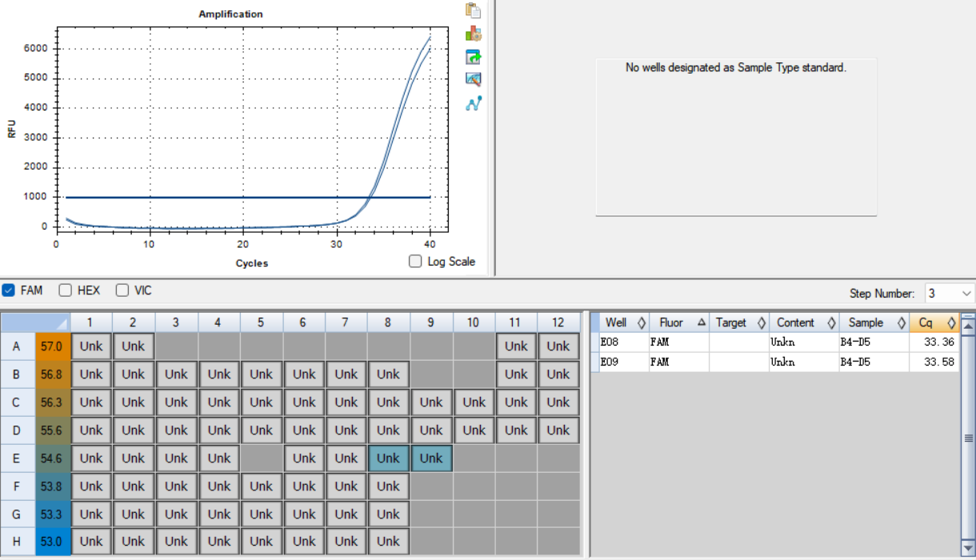Click the Sample column sort diamond
Screen dimensions: 976x560
(901, 323)
